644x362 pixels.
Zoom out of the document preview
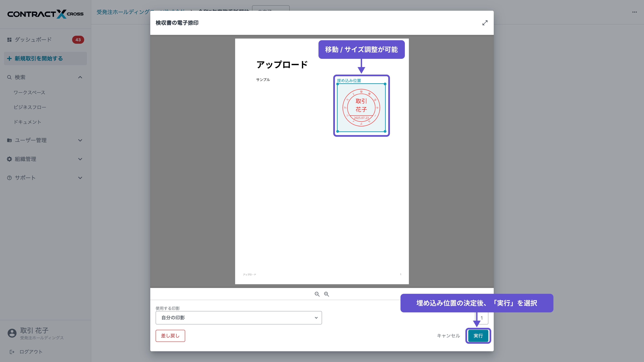[317, 294]
